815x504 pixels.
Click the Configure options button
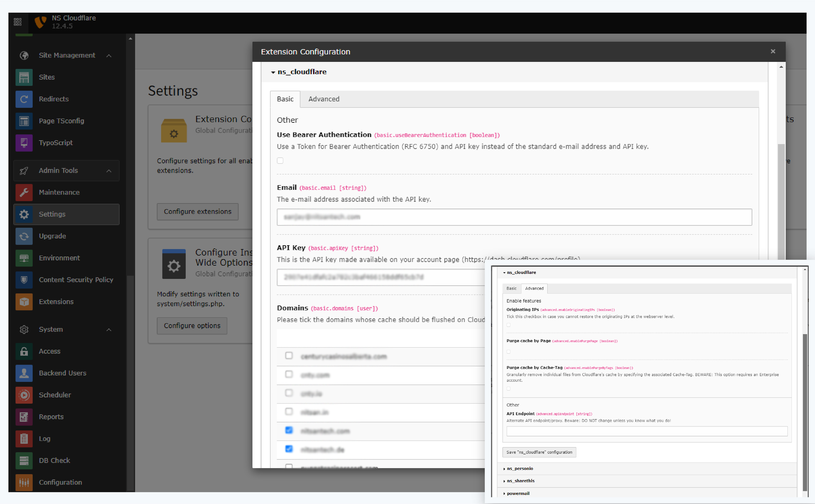[192, 326]
